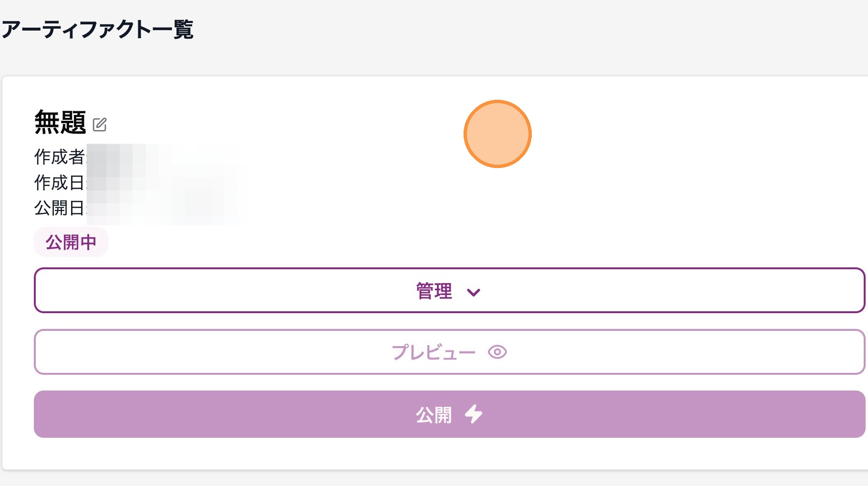Click the eye icon in プレビュー button

click(497, 352)
